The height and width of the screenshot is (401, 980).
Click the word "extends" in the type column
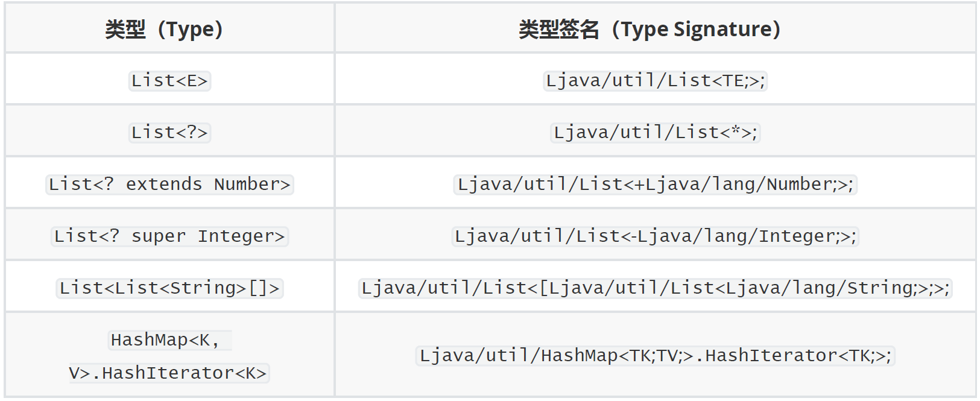[163, 185]
